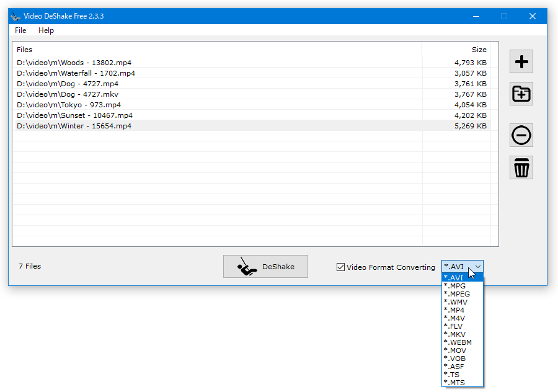Minimize the Video DeShake window
The height and width of the screenshot is (392, 558).
point(476,16)
